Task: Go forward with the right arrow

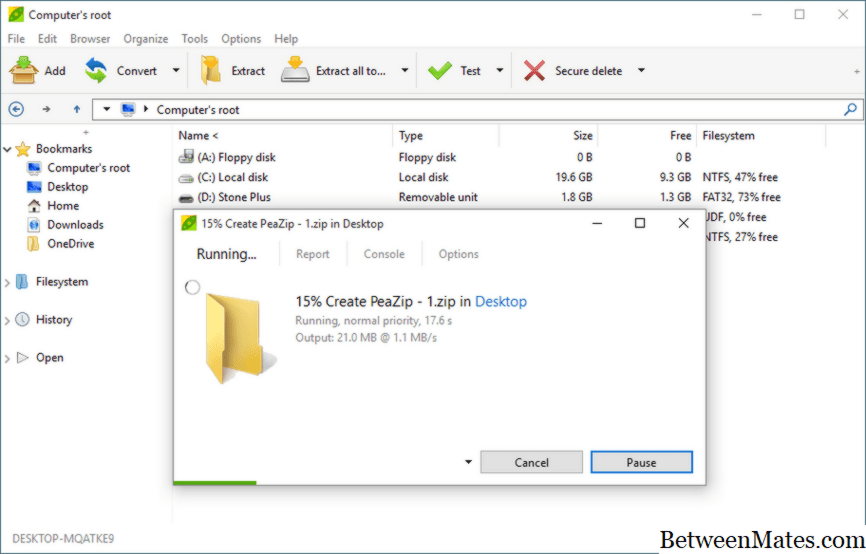Action: 46,109
